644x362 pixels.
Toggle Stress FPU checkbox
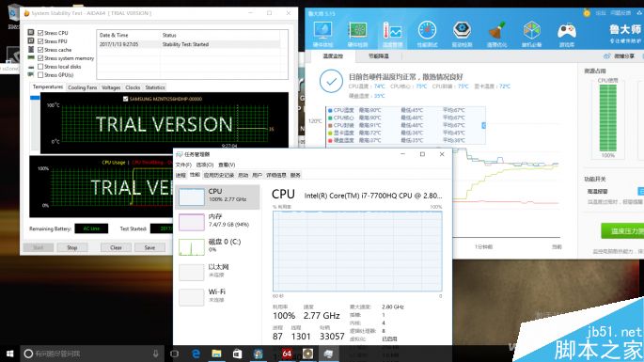40,41
